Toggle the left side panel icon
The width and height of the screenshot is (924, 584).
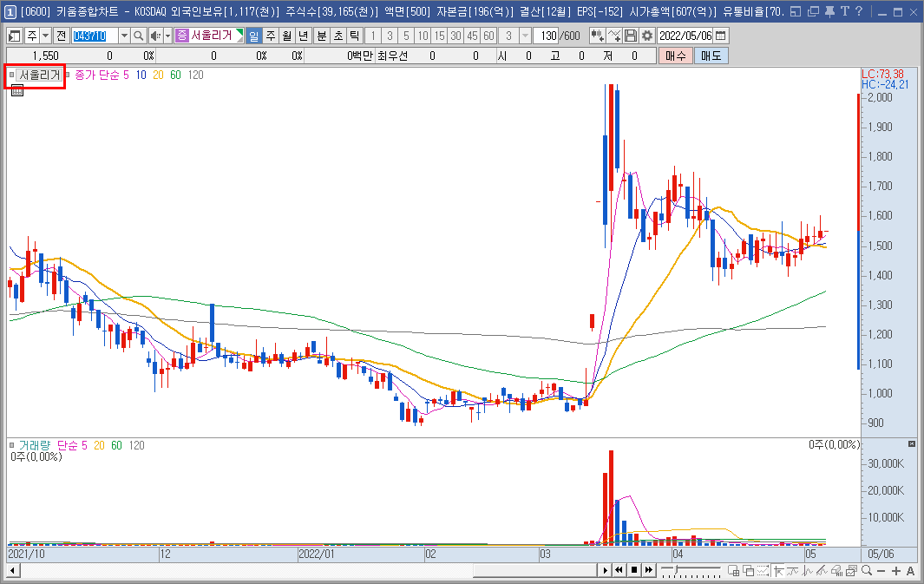pos(15,36)
